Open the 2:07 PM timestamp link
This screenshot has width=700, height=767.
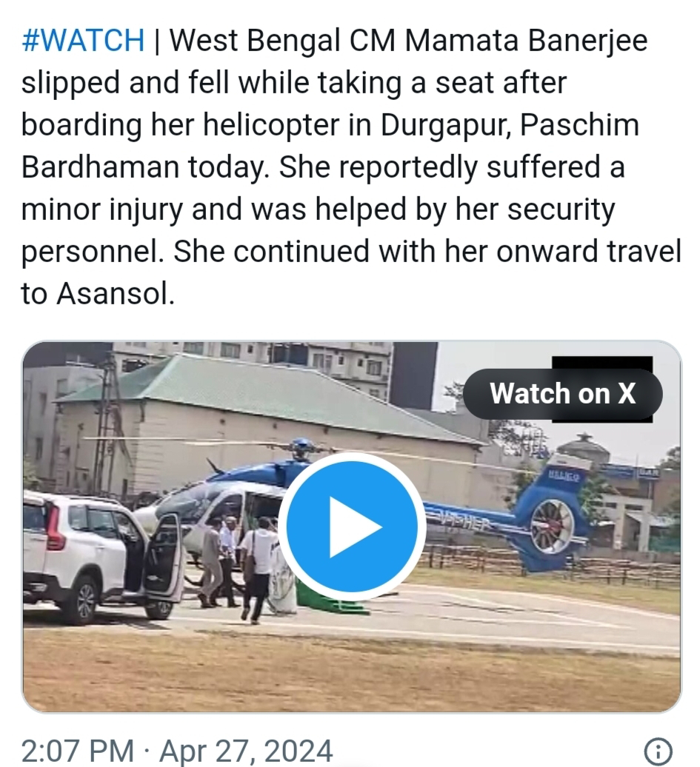[77, 751]
